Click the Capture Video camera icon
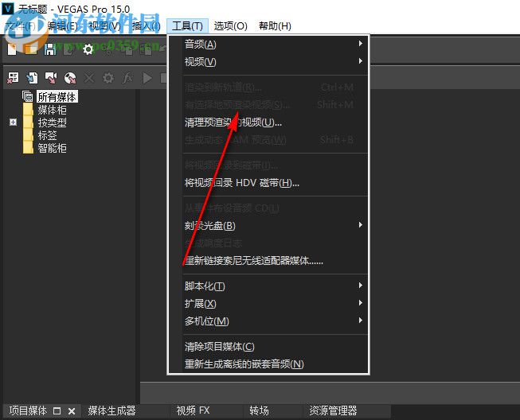 coord(51,78)
